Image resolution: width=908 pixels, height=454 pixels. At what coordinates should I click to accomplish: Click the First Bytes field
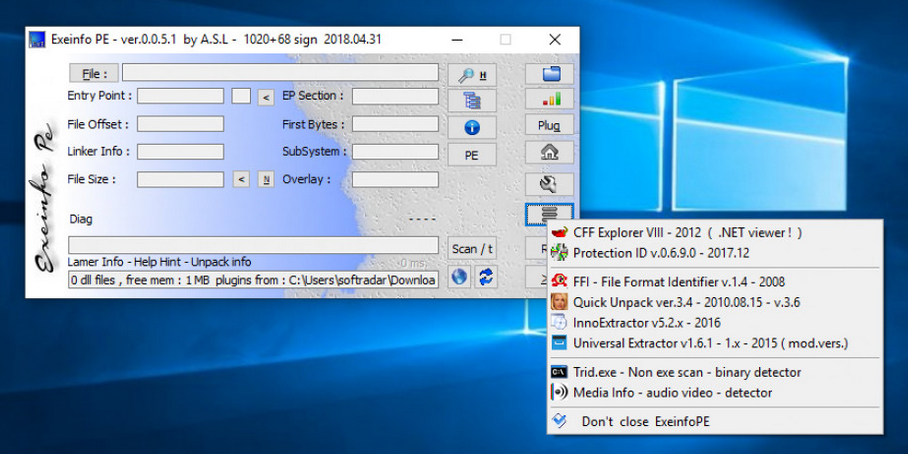[x=396, y=124]
